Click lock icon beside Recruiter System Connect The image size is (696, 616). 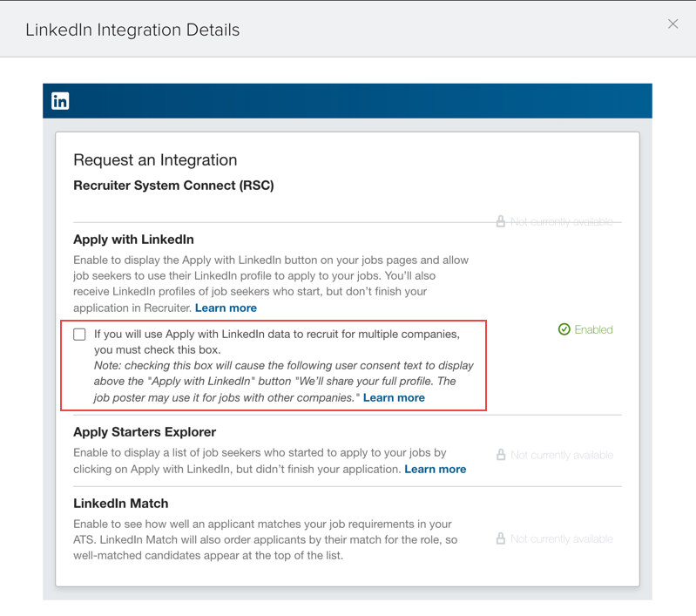[x=501, y=222]
